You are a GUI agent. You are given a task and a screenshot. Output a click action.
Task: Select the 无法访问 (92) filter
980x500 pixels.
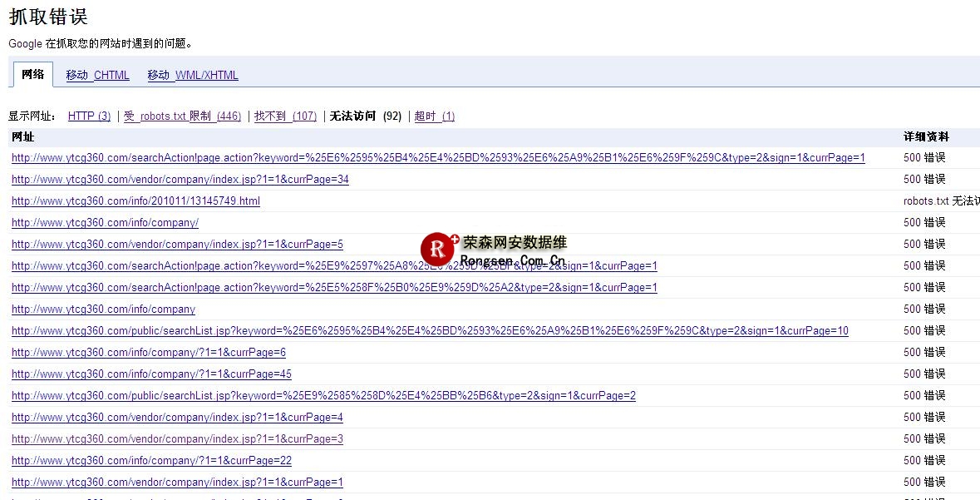pos(365,116)
